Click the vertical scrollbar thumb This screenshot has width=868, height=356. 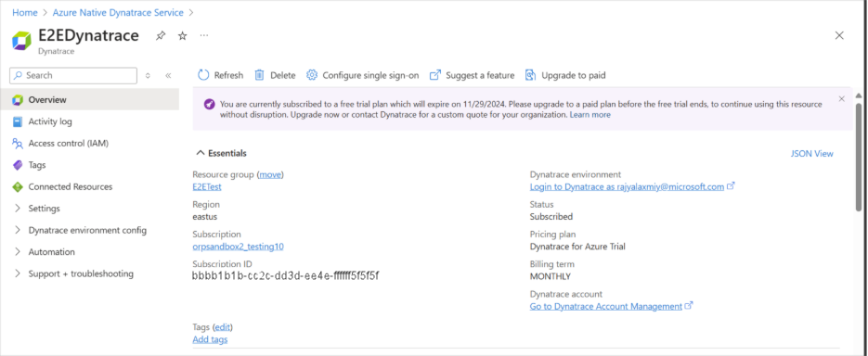pyautogui.click(x=859, y=157)
